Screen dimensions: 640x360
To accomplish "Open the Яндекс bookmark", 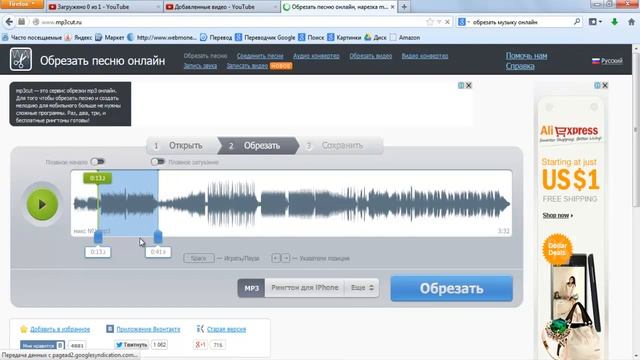I will (x=78, y=38).
